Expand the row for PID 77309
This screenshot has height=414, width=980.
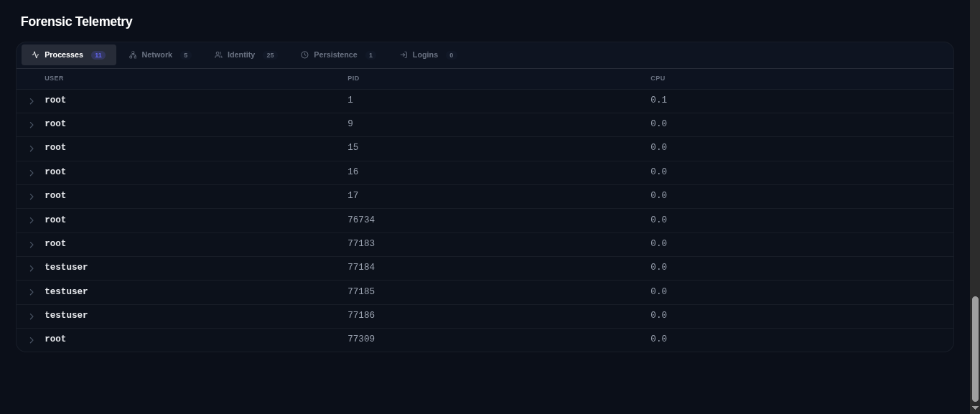pyautogui.click(x=32, y=340)
